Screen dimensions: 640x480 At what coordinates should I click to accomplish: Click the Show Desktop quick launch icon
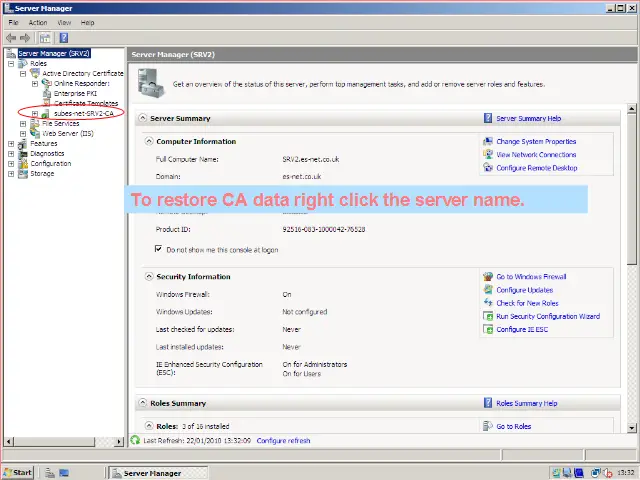[64, 473]
